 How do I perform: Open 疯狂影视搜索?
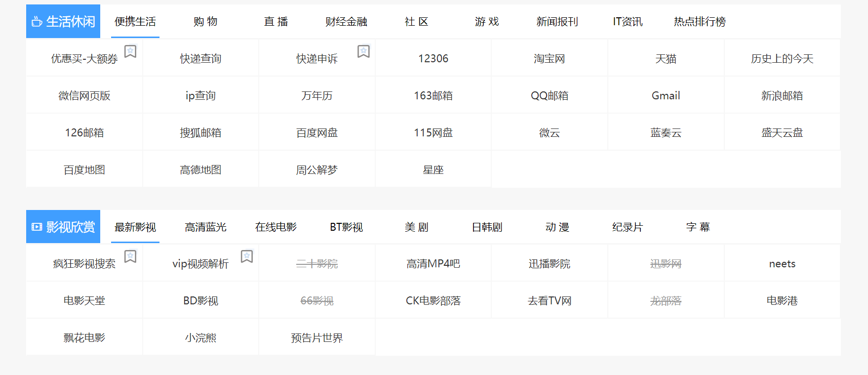click(84, 264)
